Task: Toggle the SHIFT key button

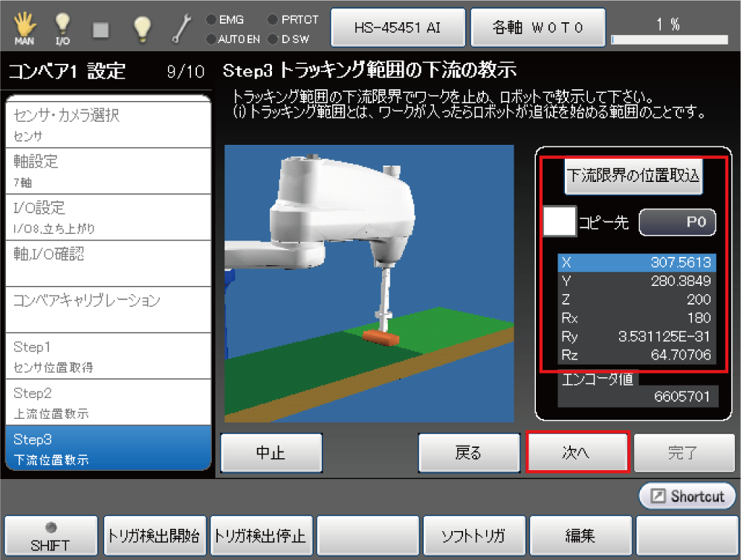Action: pyautogui.click(x=51, y=535)
